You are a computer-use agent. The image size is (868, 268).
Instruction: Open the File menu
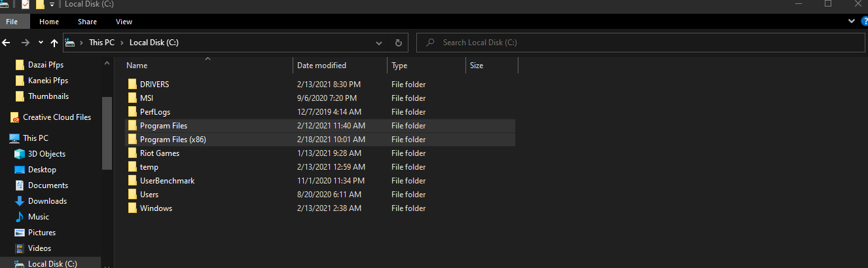click(12, 22)
